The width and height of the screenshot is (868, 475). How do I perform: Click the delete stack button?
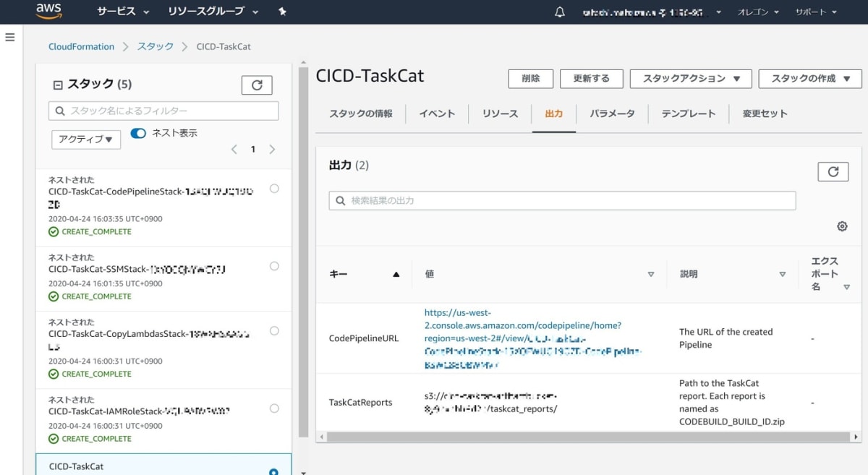[x=531, y=79]
